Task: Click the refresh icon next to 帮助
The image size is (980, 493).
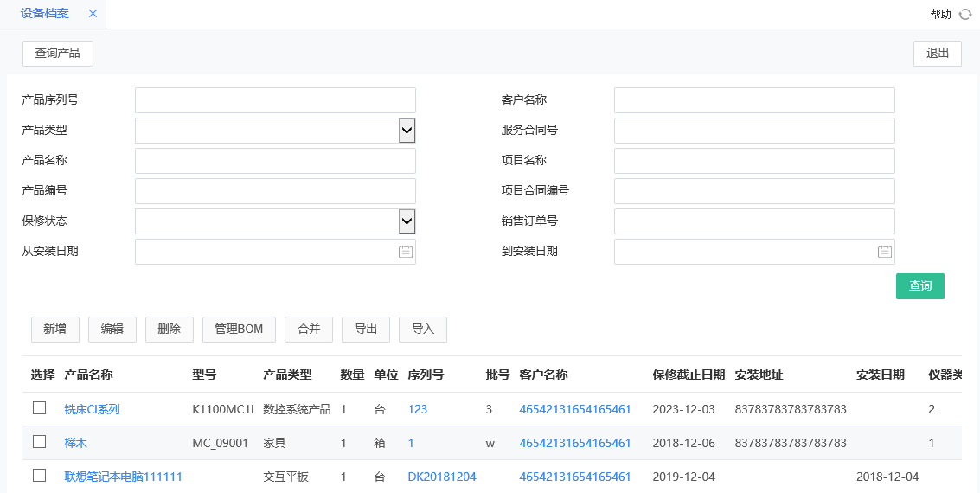Action: tap(965, 14)
